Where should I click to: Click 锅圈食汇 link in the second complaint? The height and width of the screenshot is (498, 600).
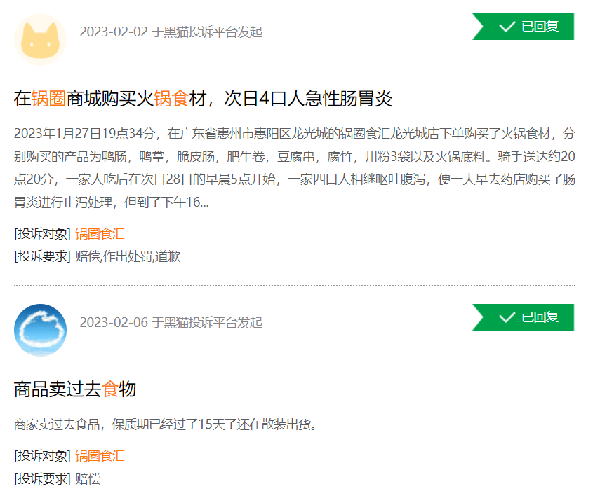pos(100,456)
